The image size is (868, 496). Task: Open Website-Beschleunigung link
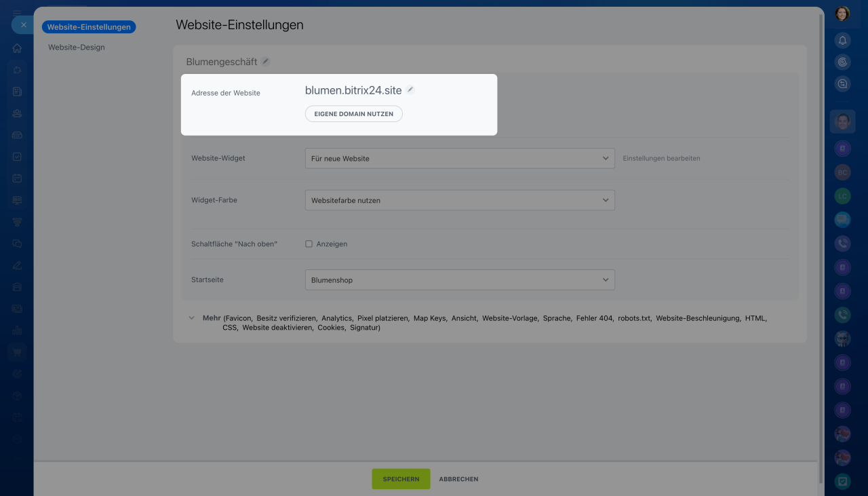point(698,318)
